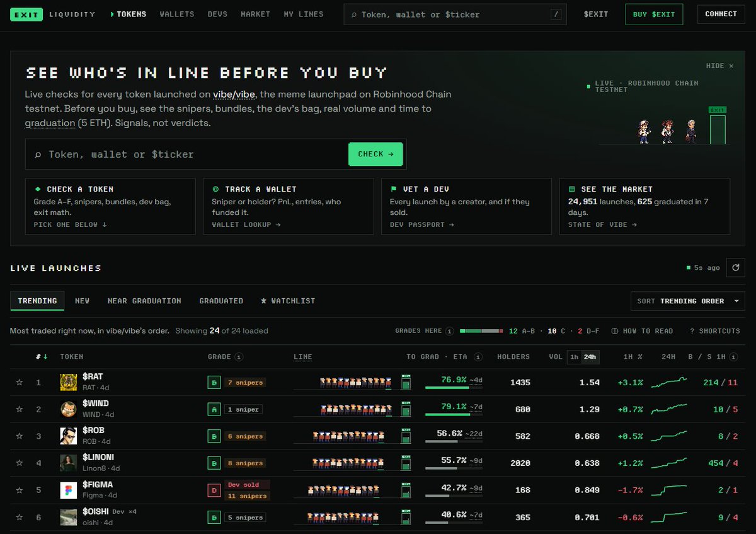This screenshot has height=534, width=756.
Task: Select the NEAR GRADUATION tab
Action: 144,301
